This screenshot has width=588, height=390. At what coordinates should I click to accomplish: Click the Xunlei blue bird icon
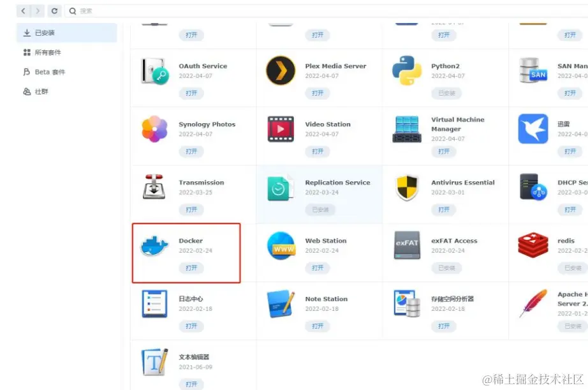pos(533,129)
